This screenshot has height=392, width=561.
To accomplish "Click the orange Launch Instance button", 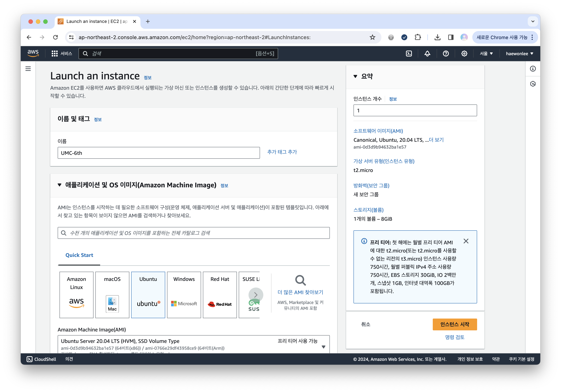I will [454, 324].
